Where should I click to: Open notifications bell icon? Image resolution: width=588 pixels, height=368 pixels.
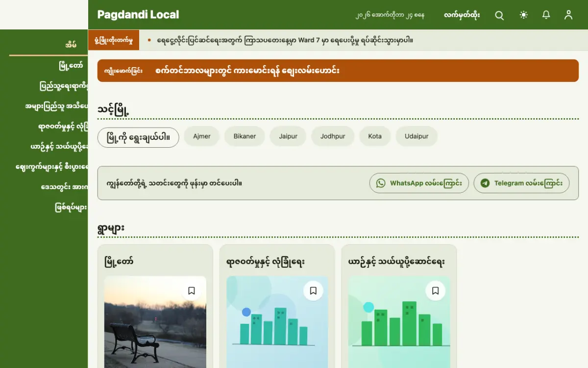click(546, 15)
